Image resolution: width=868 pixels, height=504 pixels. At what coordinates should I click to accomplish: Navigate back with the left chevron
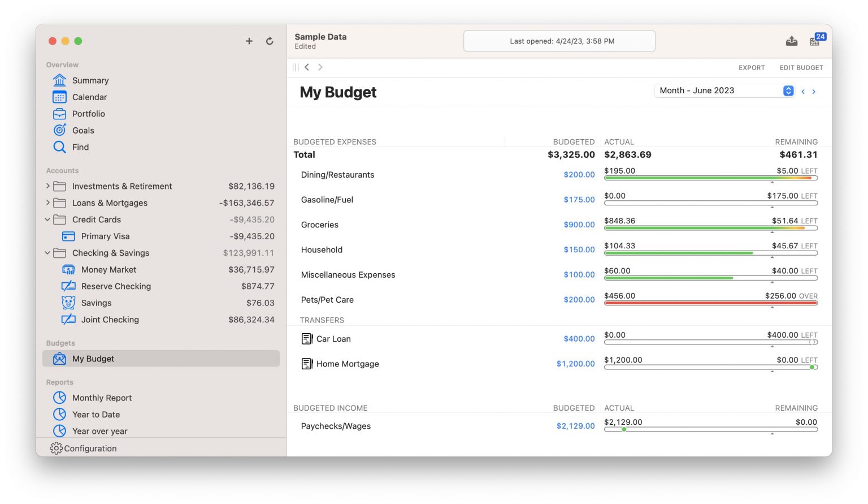tap(307, 67)
